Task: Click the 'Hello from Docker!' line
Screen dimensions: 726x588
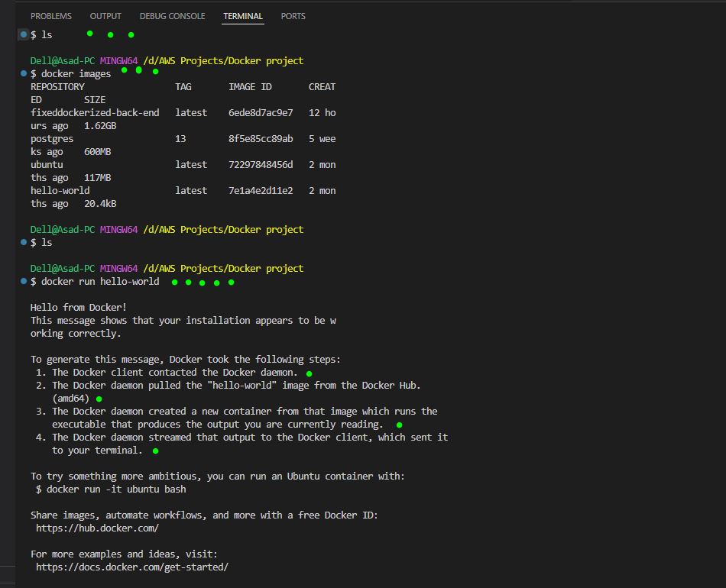Action: 79,307
